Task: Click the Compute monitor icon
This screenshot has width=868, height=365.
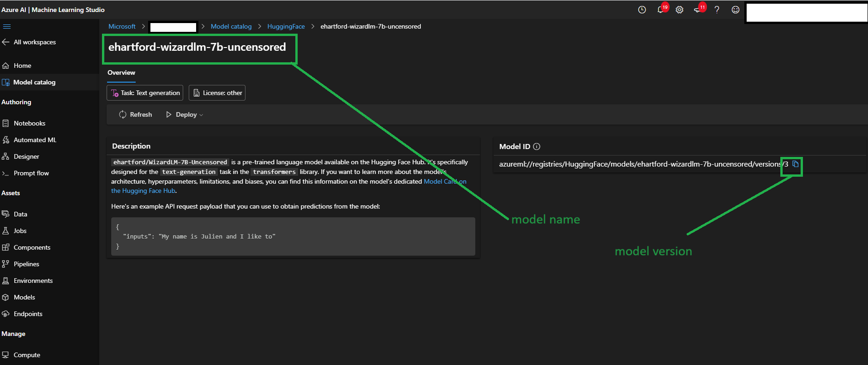Action: (x=6, y=355)
